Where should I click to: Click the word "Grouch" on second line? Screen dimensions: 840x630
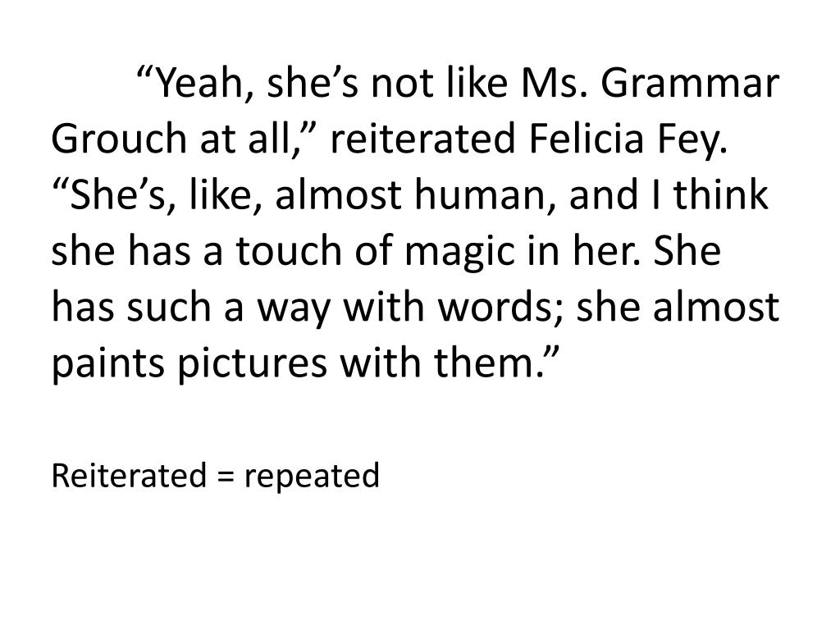pyautogui.click(x=118, y=139)
